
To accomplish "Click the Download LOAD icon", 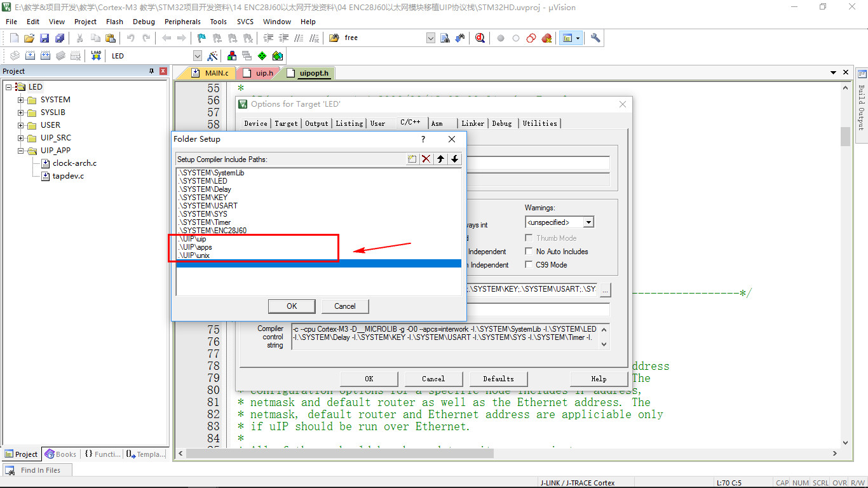I will 96,56.
